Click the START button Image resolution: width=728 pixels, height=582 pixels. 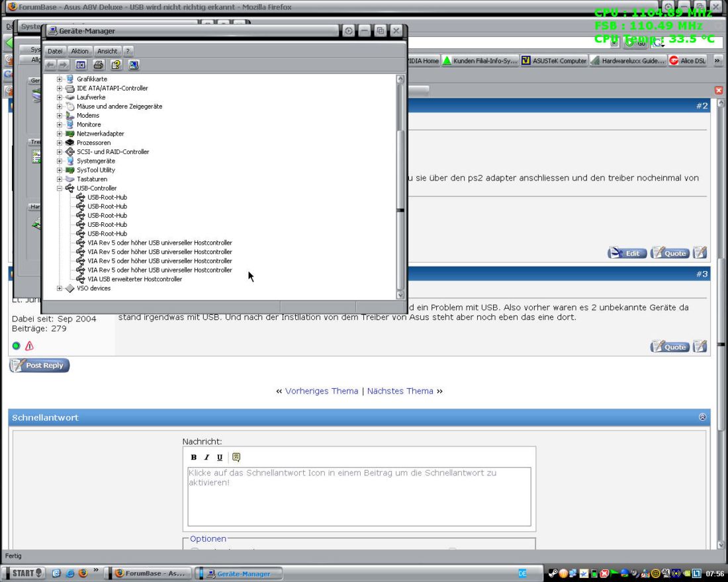(x=24, y=573)
